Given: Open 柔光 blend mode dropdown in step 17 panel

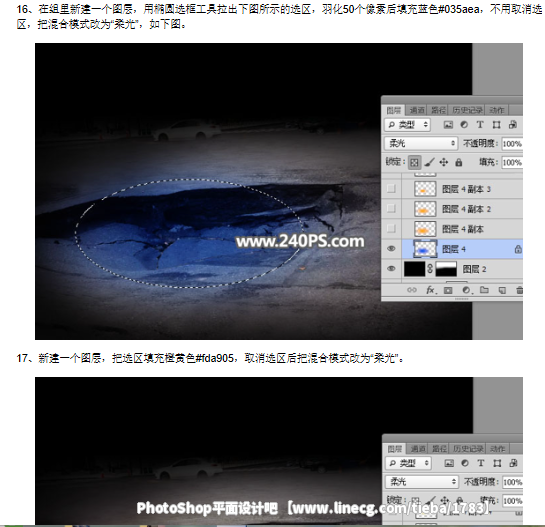Looking at the screenshot, I should click(422, 481).
